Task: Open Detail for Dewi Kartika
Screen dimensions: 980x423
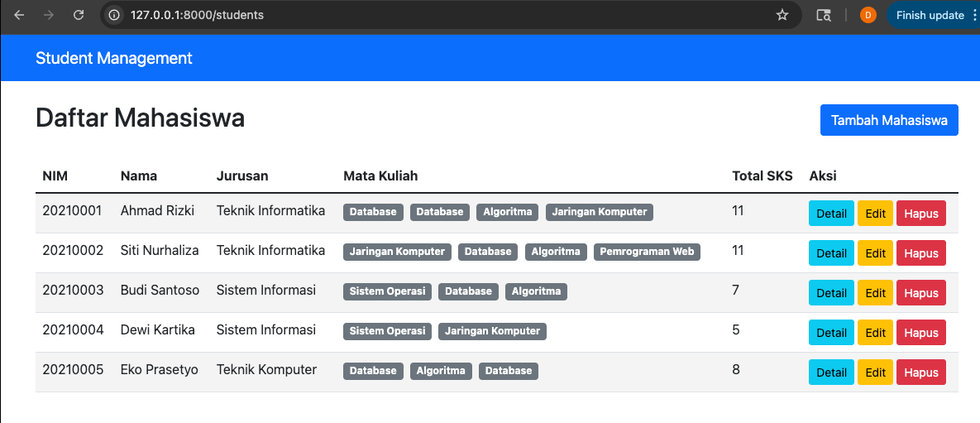Action: click(831, 332)
